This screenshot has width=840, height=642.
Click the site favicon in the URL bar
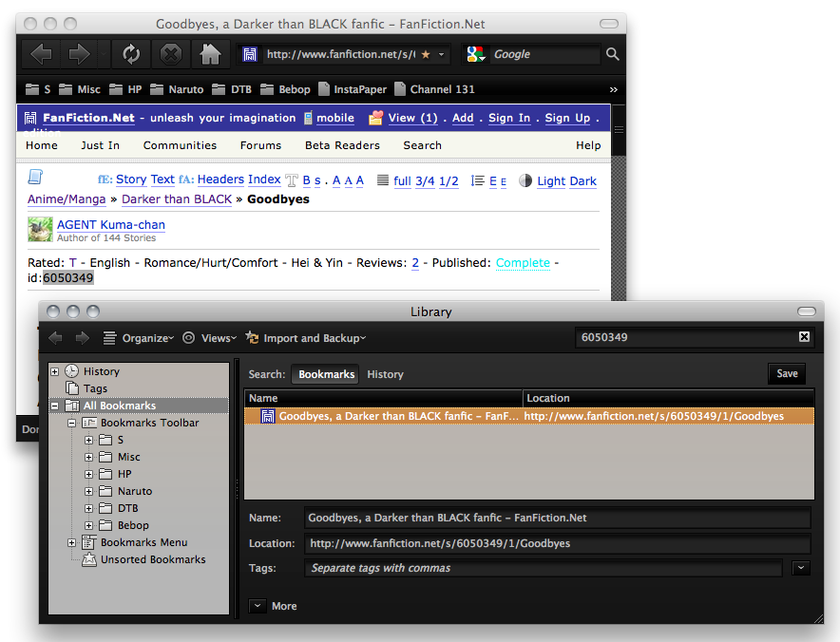pyautogui.click(x=249, y=54)
